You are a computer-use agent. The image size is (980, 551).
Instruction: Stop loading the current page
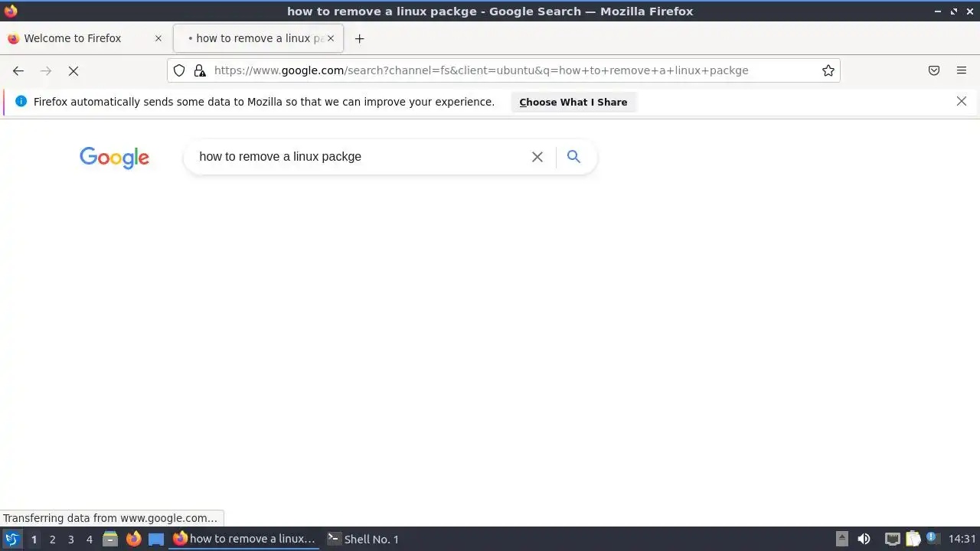[73, 70]
